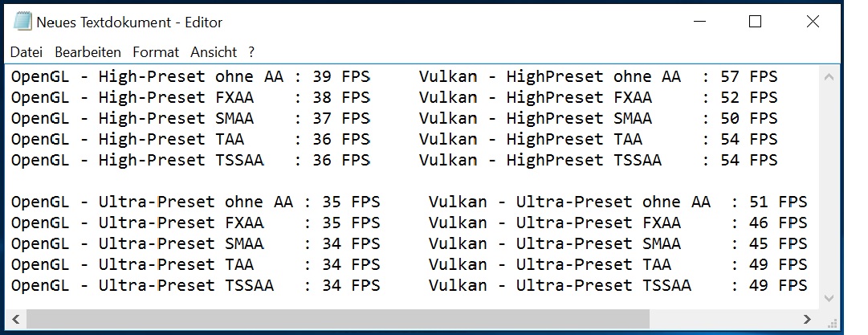This screenshot has height=335, width=868.
Task: Place cursor in OpenGL High-Preset ohne AA line
Action: coord(190,76)
